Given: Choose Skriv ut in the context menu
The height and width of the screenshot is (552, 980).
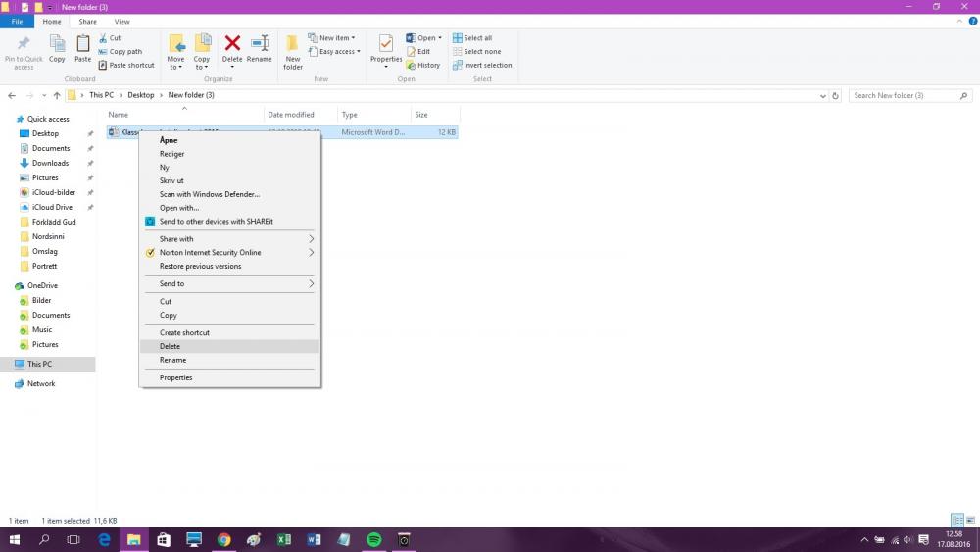Looking at the screenshot, I should click(x=230, y=180).
